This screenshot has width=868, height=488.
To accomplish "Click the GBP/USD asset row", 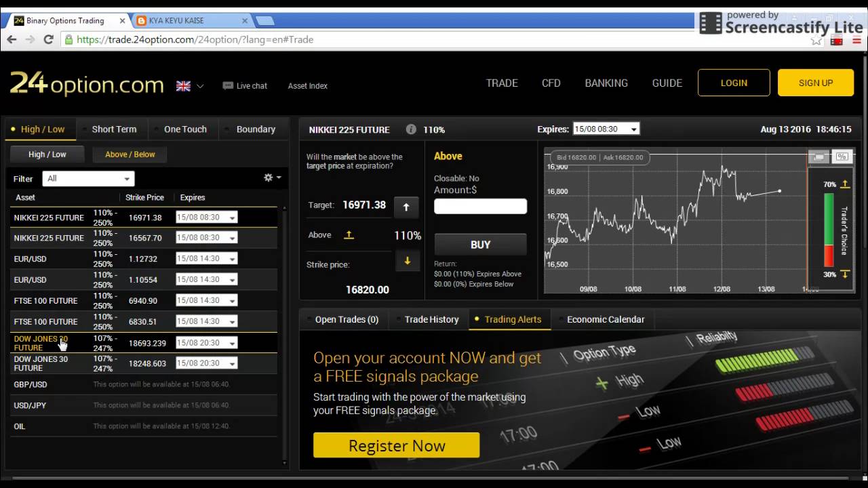I will tap(143, 384).
